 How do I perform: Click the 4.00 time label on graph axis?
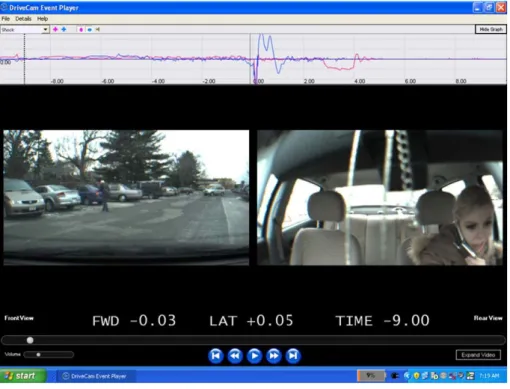(360, 81)
